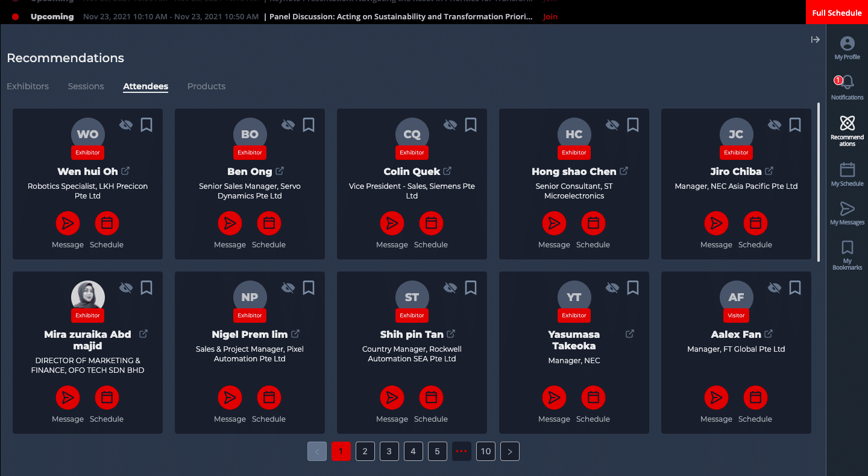Jump to attendee page 10
Screen dimensions: 868x476
tap(485, 451)
